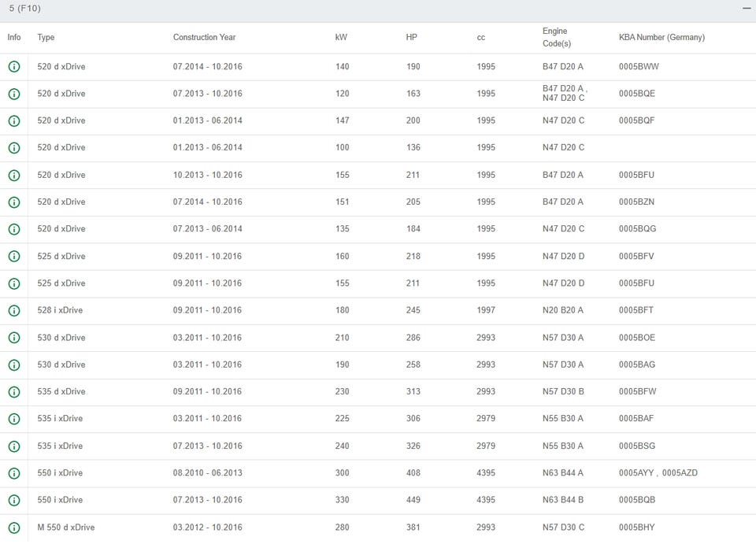756x559 pixels.
Task: Click the Engine Code(s) column header
Action: pyautogui.click(x=557, y=37)
